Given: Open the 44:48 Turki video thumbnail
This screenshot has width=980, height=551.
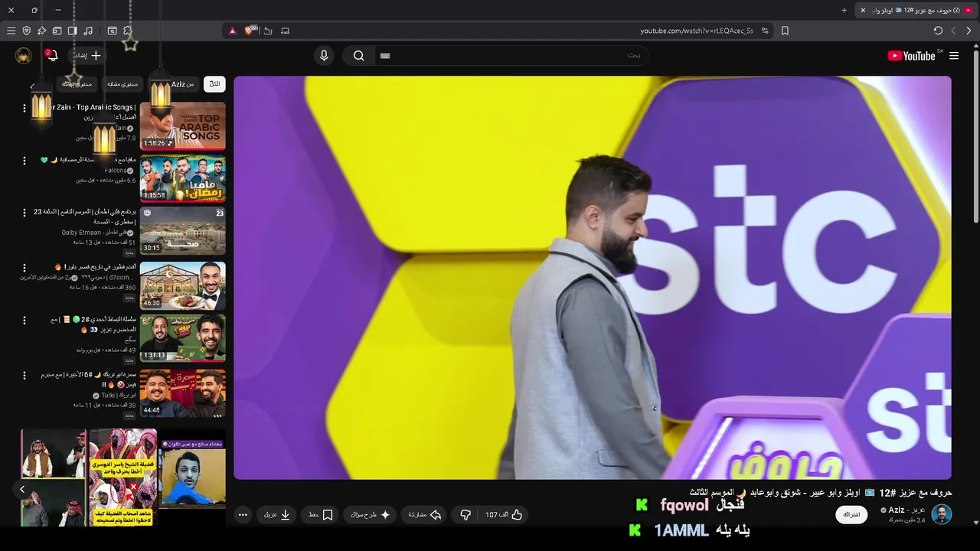Looking at the screenshot, I should [x=182, y=393].
